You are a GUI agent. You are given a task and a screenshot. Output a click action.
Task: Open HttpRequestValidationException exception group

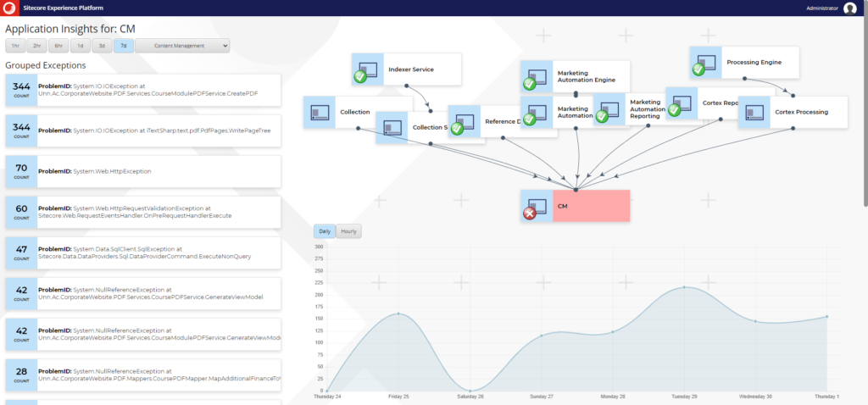click(x=142, y=212)
